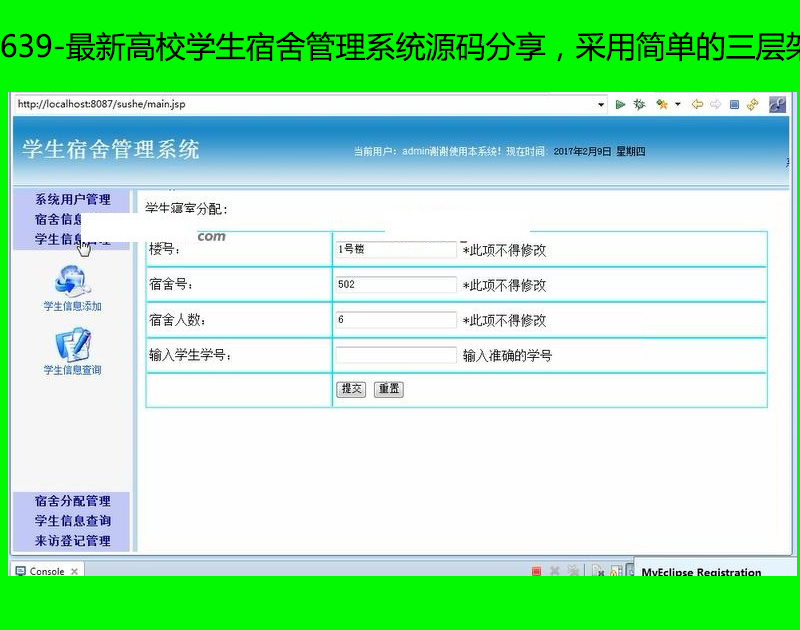Click the debug bug icon in browser toolbar

(639, 105)
